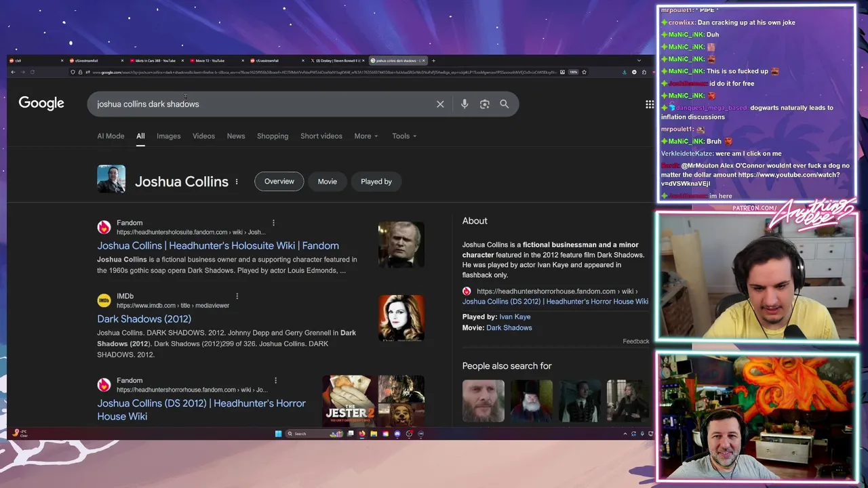Bookmark this page with star icon
The width and height of the screenshot is (868, 488).
click(585, 72)
